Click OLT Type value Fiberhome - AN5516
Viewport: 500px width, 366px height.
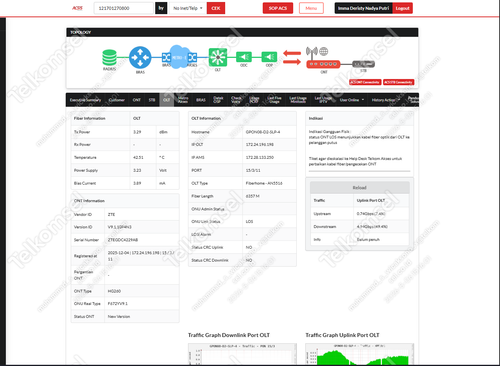[264, 183]
